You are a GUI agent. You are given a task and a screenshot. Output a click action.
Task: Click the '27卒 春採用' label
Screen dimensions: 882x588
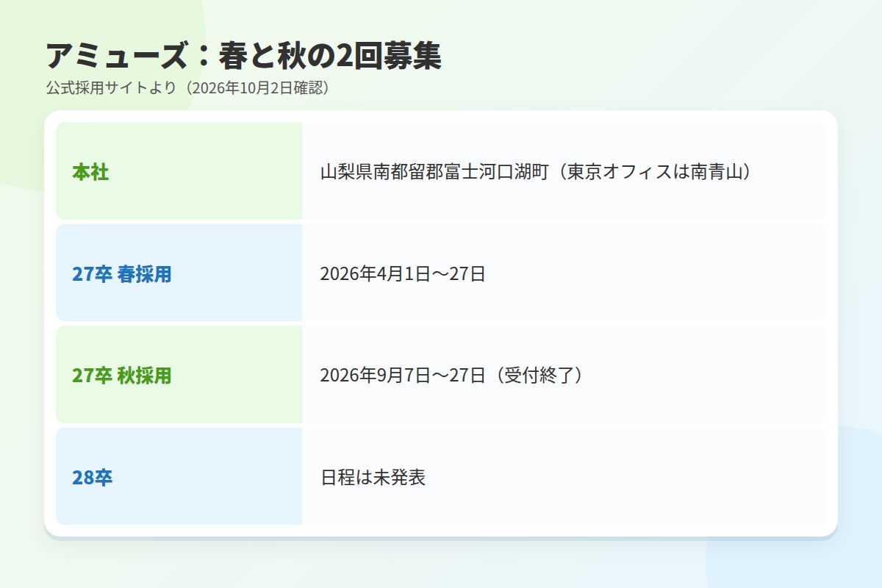point(122,274)
